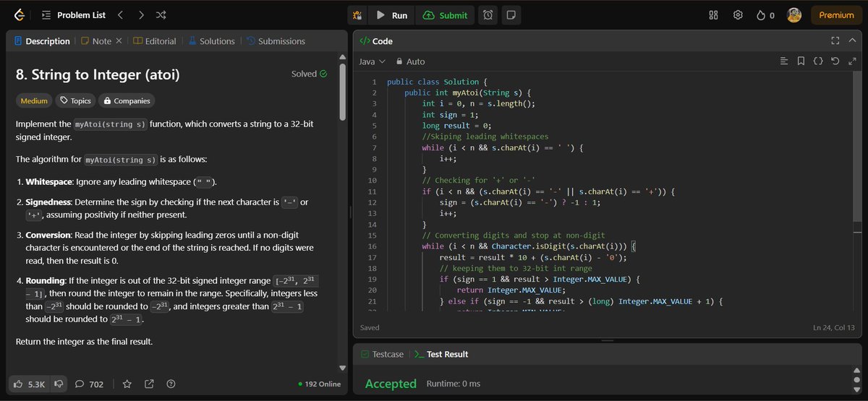This screenshot has height=401, width=868.
Task: Open the Java language dropdown
Action: pyautogui.click(x=373, y=61)
